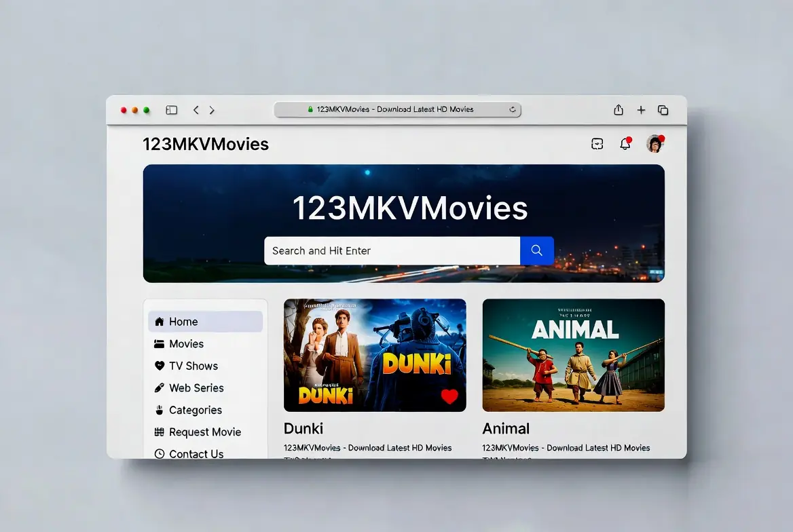The image size is (793, 532).
Task: Open the Animal poster thumbnail
Action: tap(574, 355)
